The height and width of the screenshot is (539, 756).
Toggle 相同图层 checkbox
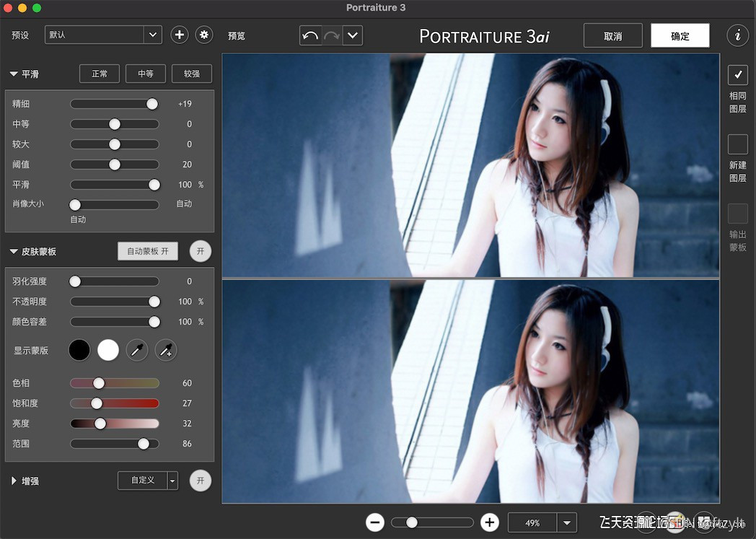738,75
